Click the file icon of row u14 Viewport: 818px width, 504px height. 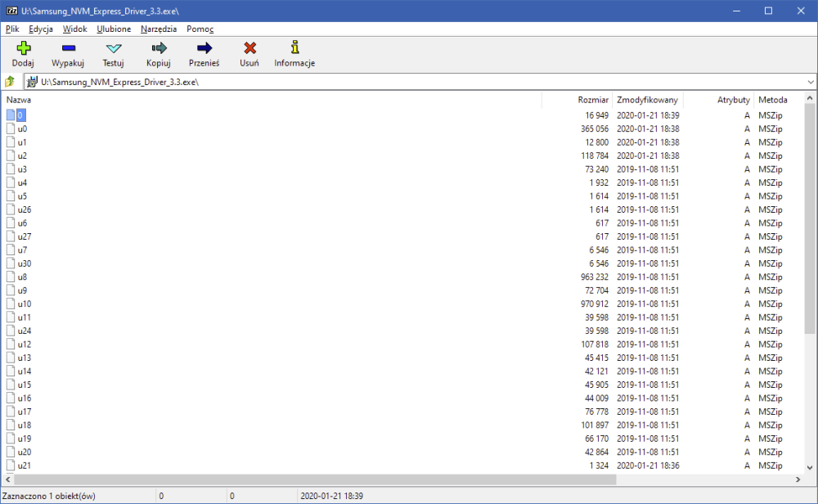pyautogui.click(x=11, y=371)
